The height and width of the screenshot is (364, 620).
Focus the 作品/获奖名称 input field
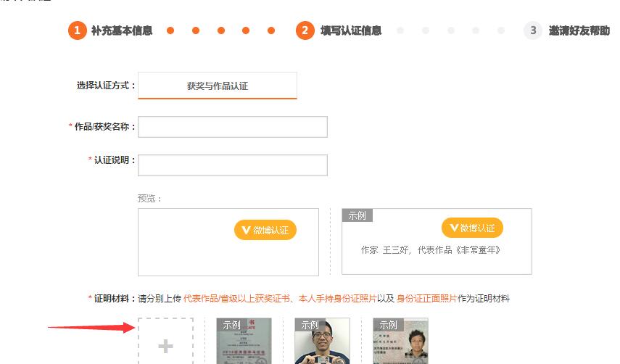[233, 127]
